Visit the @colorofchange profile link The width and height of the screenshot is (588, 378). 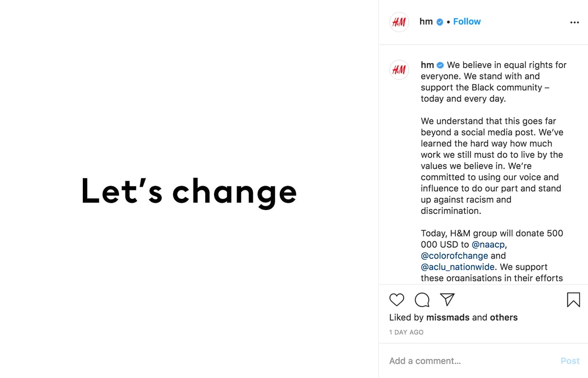[x=455, y=256]
